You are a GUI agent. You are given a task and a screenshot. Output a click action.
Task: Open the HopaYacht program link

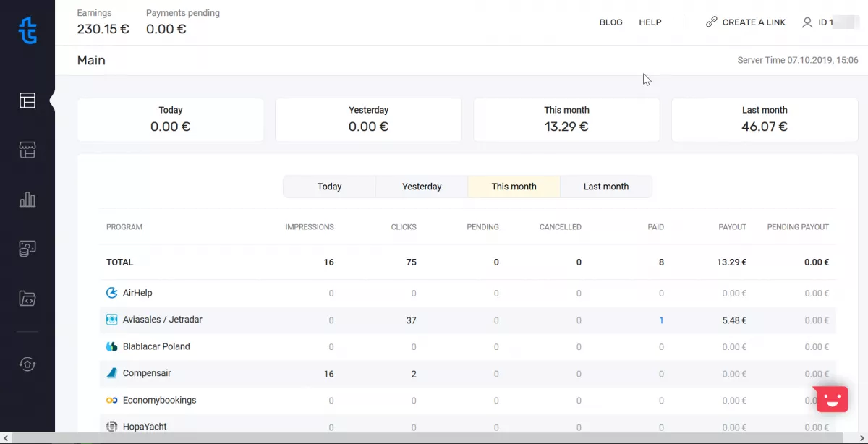tap(145, 427)
